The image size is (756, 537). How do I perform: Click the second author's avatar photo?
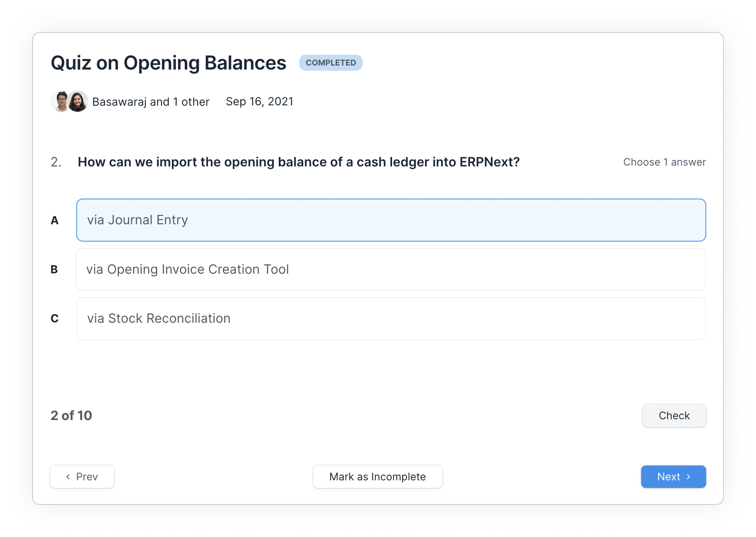pyautogui.click(x=78, y=101)
